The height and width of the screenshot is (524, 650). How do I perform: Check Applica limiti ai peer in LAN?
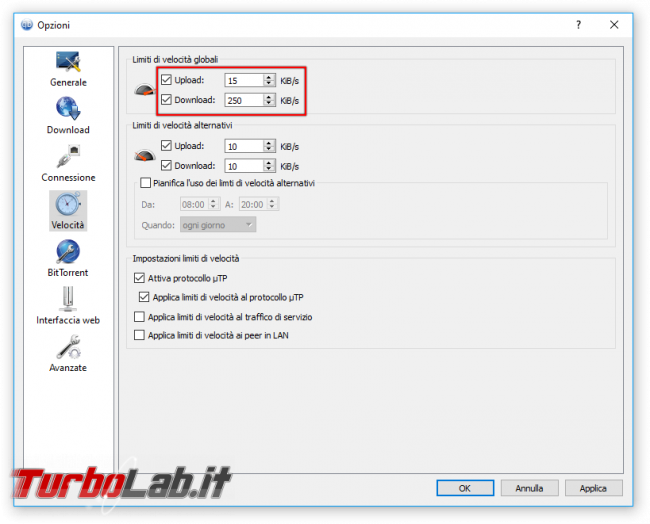tap(139, 335)
